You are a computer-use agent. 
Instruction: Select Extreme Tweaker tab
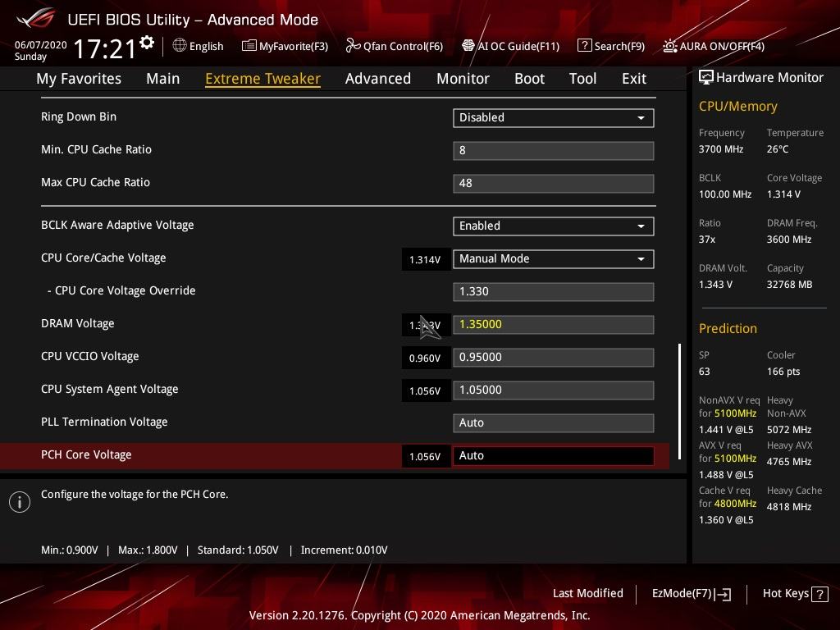click(263, 79)
